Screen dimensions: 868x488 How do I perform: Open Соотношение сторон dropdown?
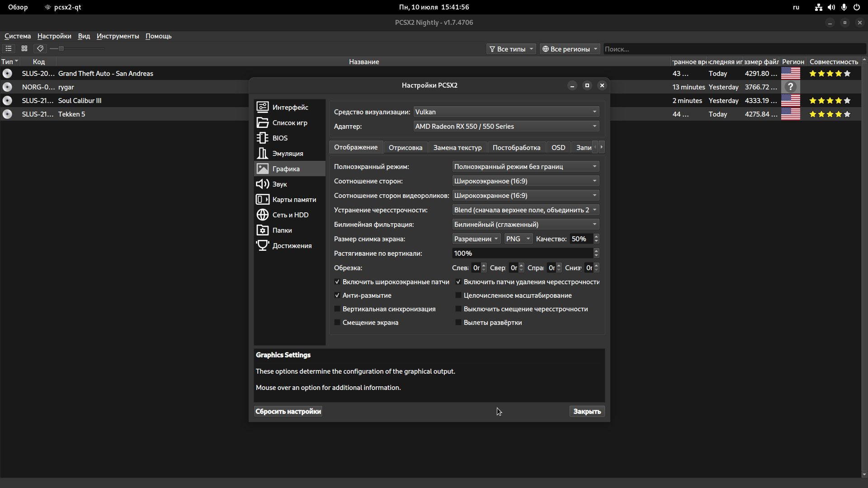point(525,181)
